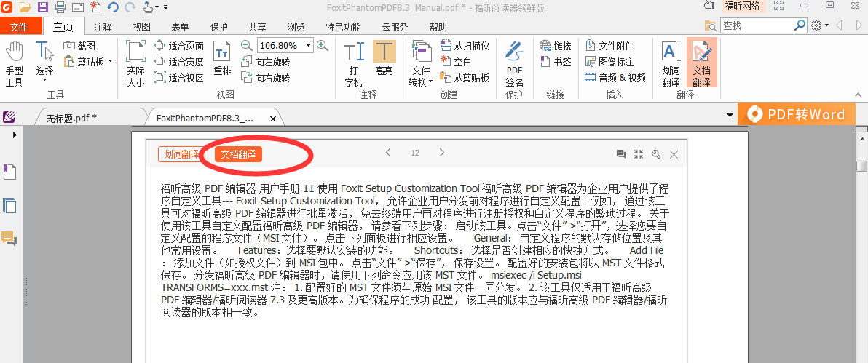Open the tab list dropdown arrow
The width and height of the screenshot is (868, 363).
(730, 115)
